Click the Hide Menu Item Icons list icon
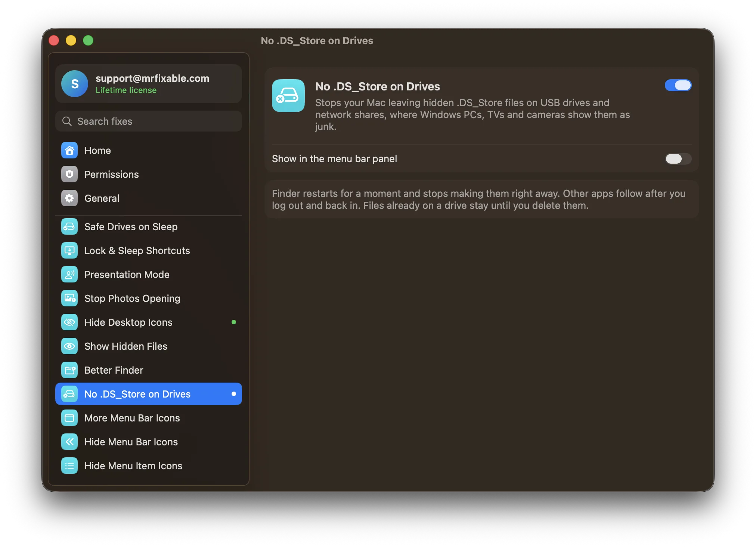The image size is (756, 547). pyautogui.click(x=69, y=466)
